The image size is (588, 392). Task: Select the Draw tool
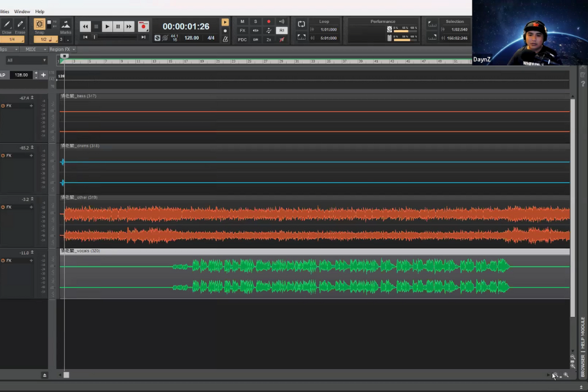pyautogui.click(x=7, y=26)
